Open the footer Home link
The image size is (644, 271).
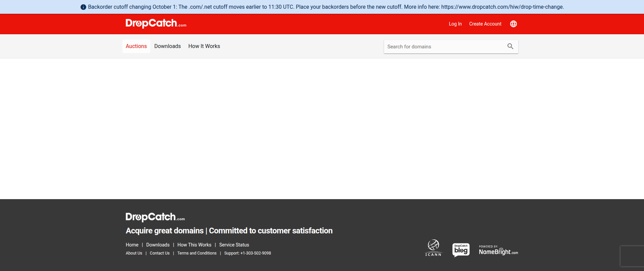(x=132, y=245)
